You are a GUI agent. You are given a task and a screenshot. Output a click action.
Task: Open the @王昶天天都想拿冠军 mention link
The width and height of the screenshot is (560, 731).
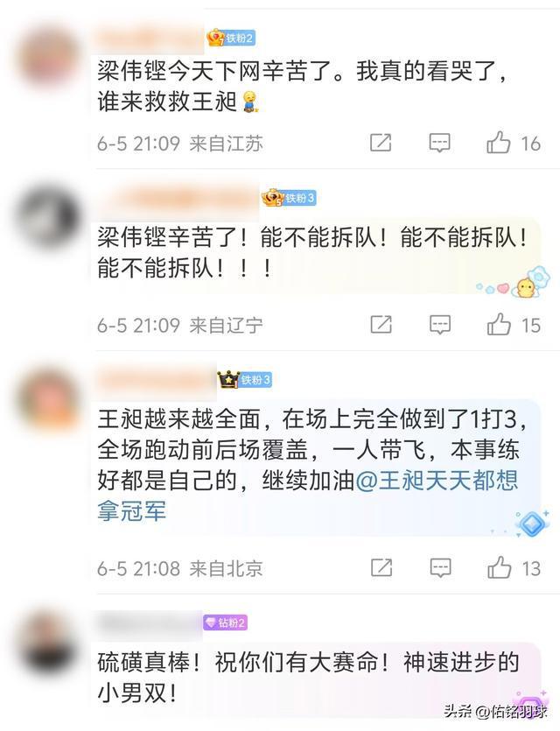[x=307, y=496]
